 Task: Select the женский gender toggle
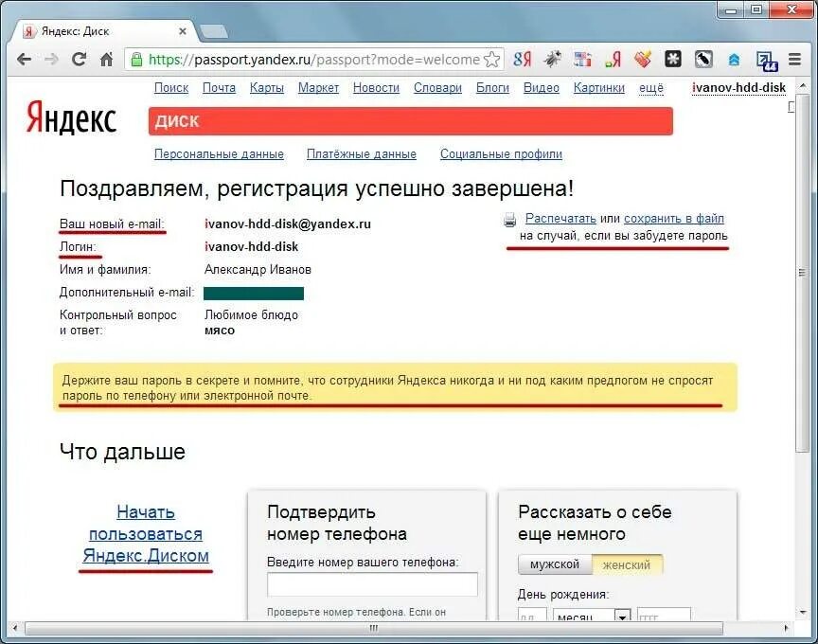click(627, 564)
